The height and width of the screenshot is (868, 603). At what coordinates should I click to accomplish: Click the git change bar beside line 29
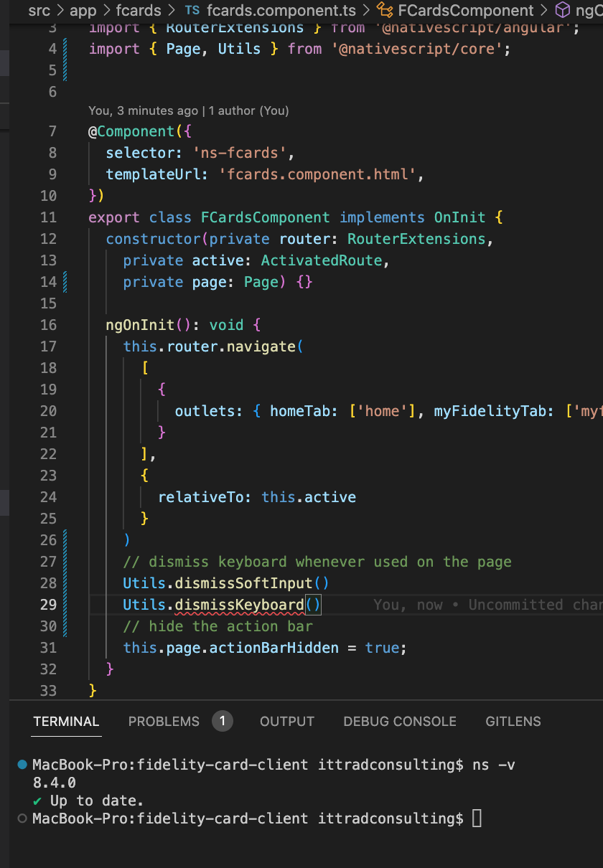pos(65,605)
